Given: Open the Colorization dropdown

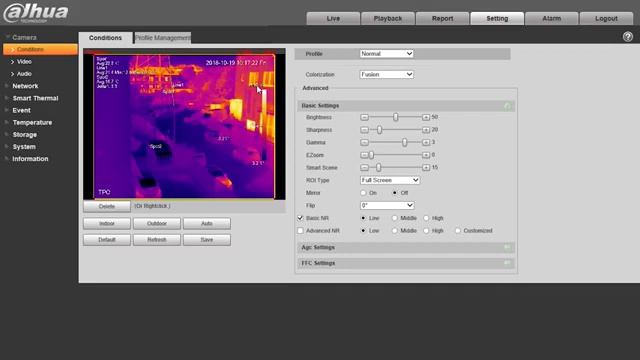Looking at the screenshot, I should 387,75.
